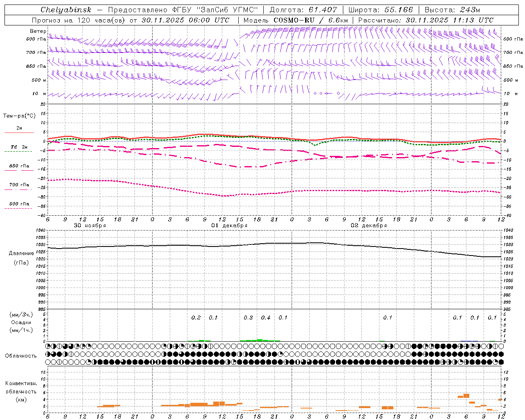Select the "Тем-ра(°C)" temperature panel label
Image resolution: width=525 pixels, height=420 pixels.
point(19,116)
